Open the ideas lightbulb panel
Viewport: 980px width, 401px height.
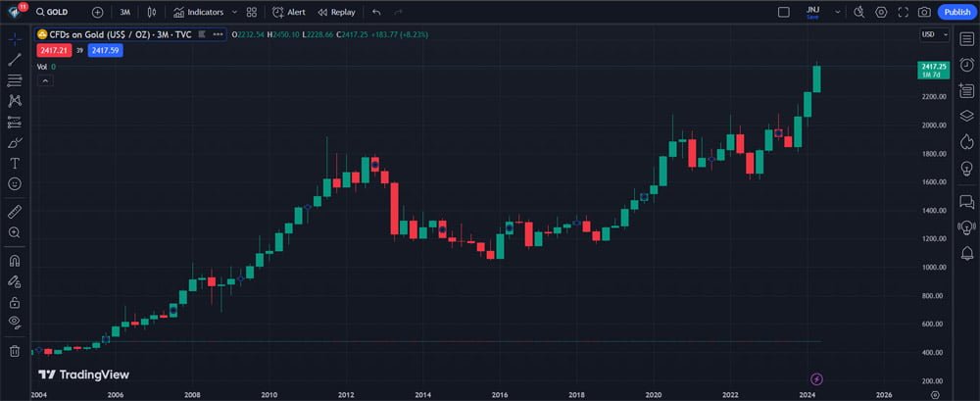tap(967, 168)
